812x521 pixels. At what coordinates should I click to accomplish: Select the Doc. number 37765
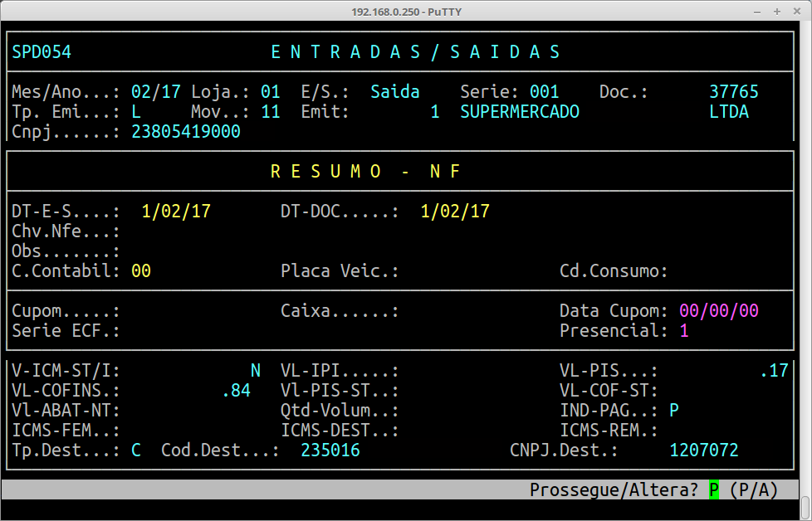tap(733, 92)
